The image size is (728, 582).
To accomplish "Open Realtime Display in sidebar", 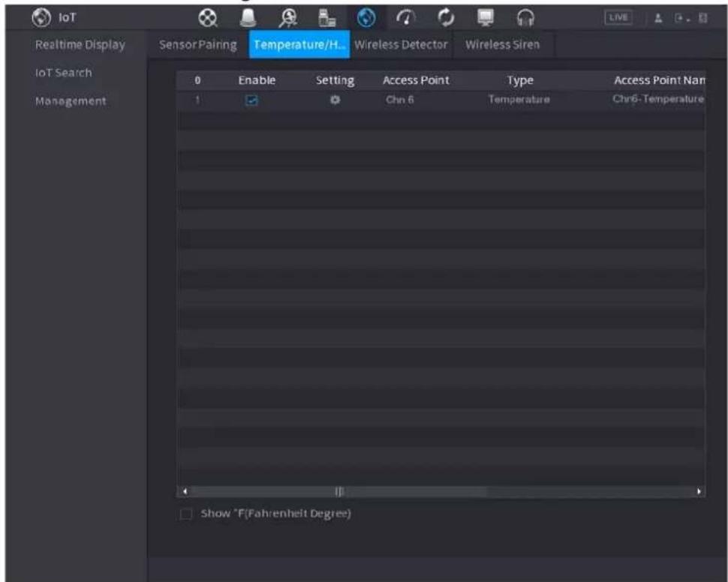I will 80,45.
